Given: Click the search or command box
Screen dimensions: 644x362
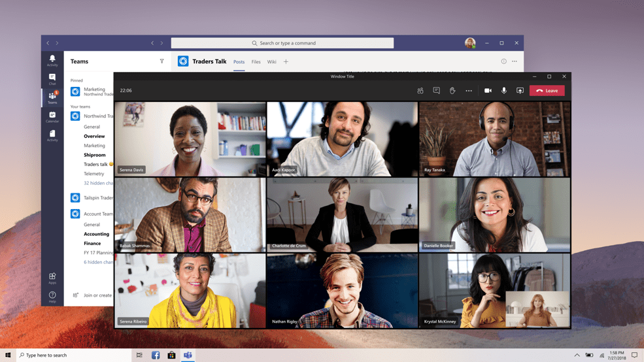Looking at the screenshot, I should (282, 43).
